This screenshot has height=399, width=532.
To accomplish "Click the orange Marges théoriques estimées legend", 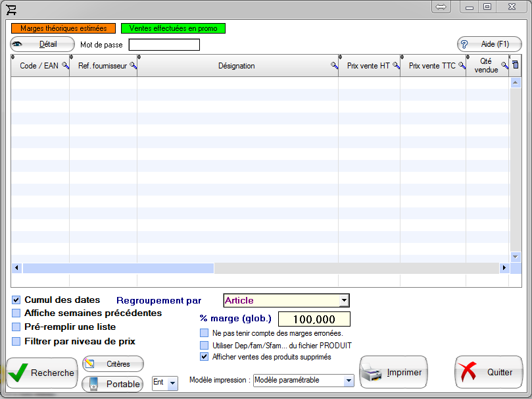I will (x=63, y=28).
